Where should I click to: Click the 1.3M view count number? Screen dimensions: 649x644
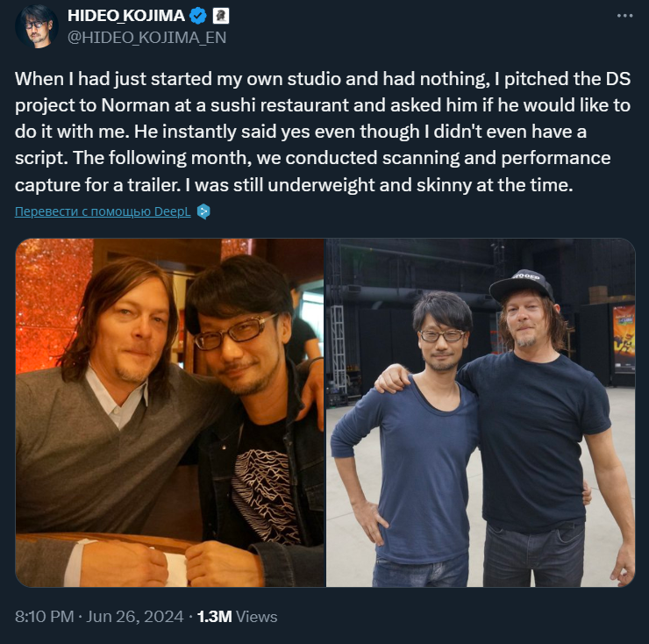point(214,617)
